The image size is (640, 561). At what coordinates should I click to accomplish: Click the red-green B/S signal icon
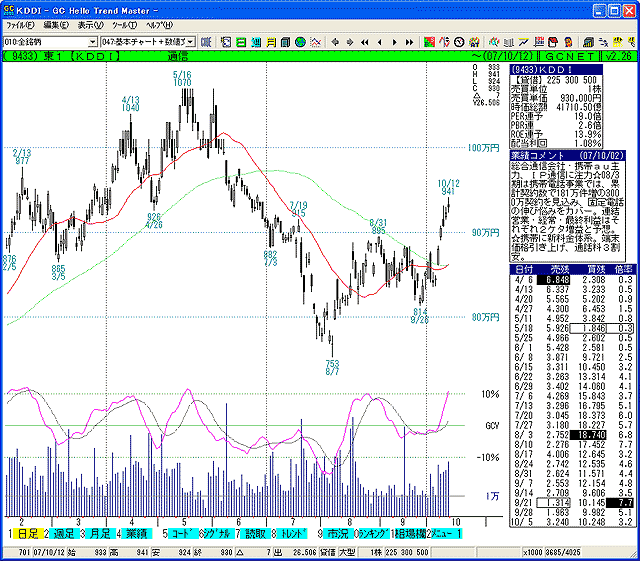429,42
